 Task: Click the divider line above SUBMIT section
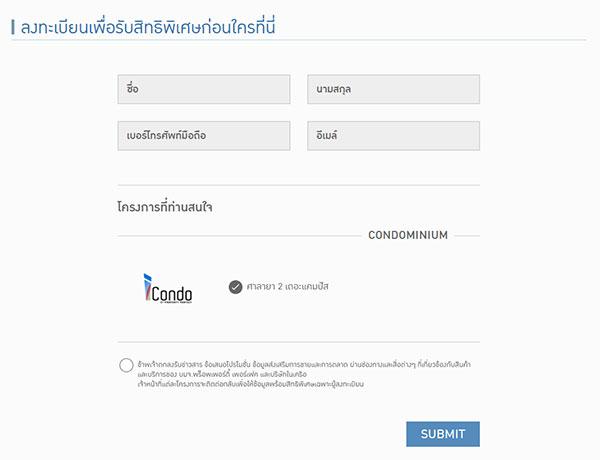(298, 342)
